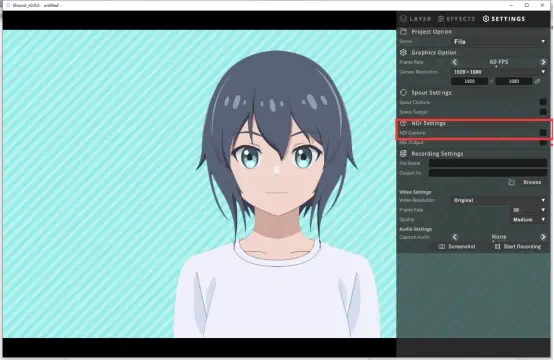Click the Spout Settings circle icon
The image size is (554, 361).
[403, 93]
